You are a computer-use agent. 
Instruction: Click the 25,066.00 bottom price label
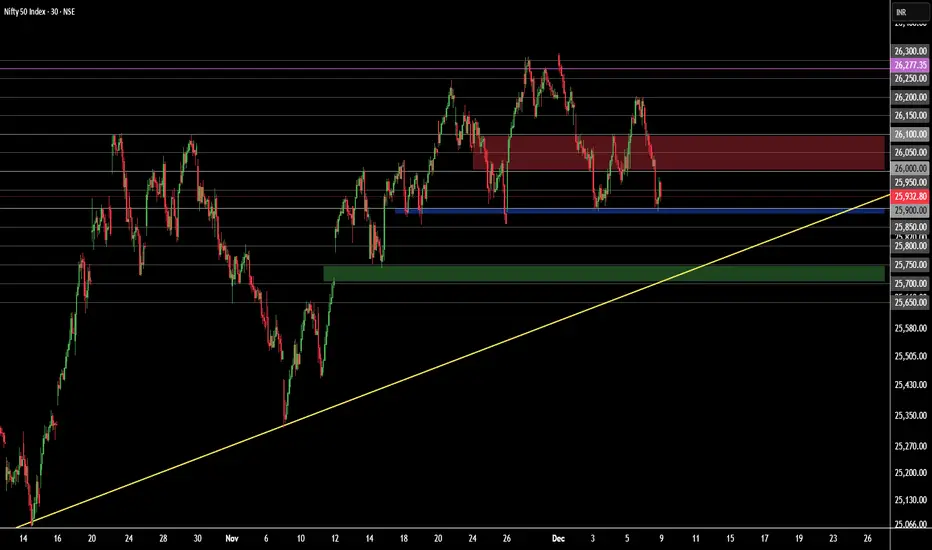(910, 524)
